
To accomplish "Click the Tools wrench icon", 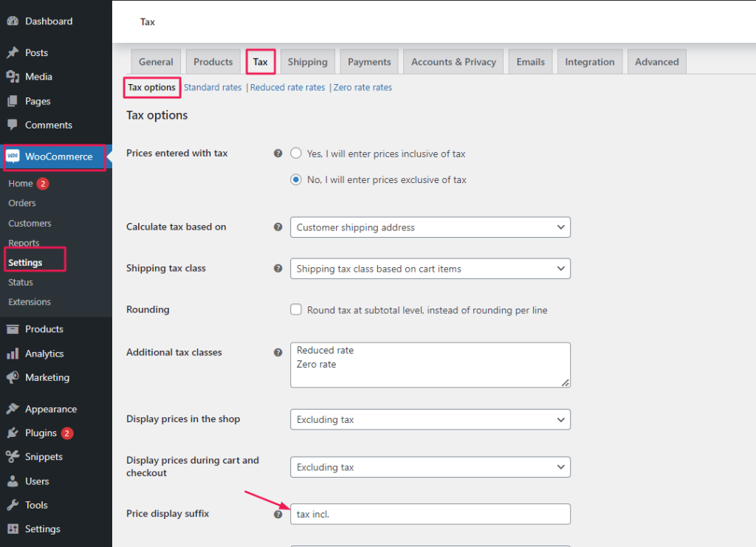I will click(13, 505).
